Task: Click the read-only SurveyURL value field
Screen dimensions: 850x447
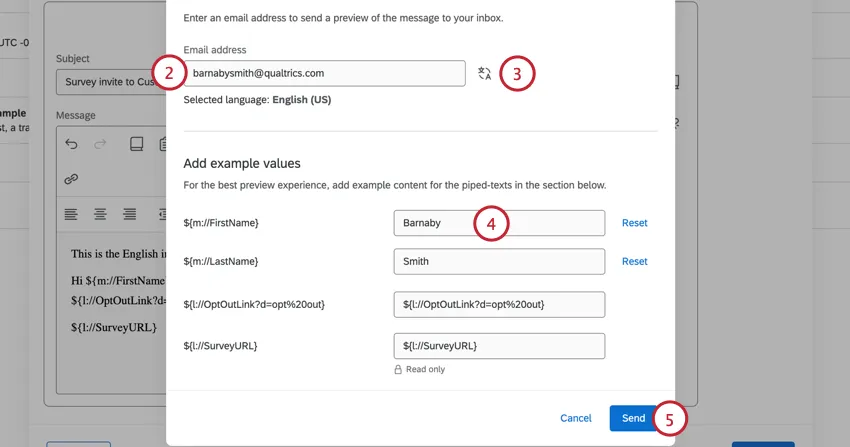Action: click(499, 346)
